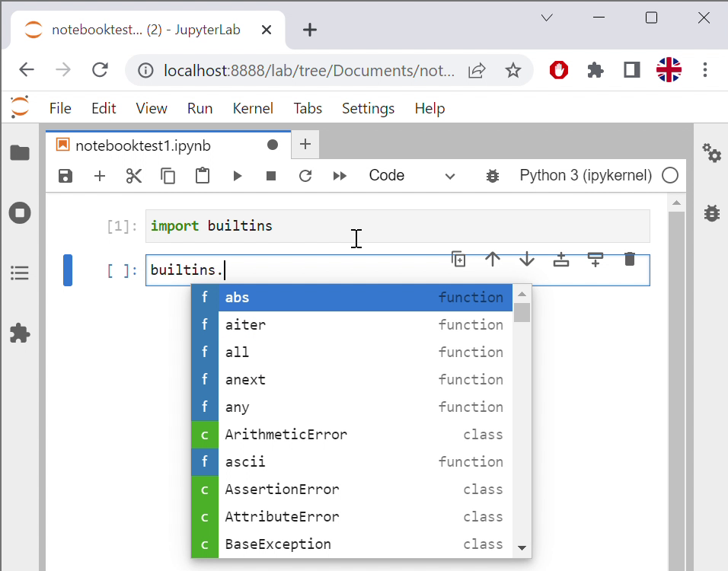Reload the page with browser refresh icon

point(100,70)
